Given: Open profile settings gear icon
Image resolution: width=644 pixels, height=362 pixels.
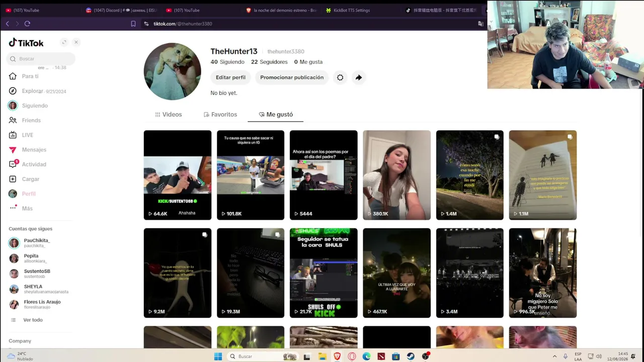Looking at the screenshot, I should (x=340, y=77).
